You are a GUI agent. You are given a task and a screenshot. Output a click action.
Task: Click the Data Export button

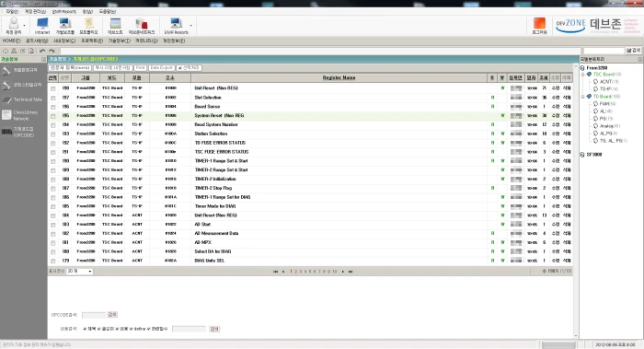pos(161,68)
